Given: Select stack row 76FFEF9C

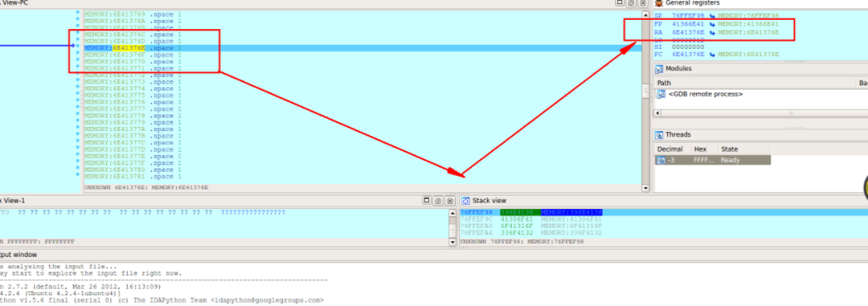Looking at the screenshot, I should [x=531, y=219].
